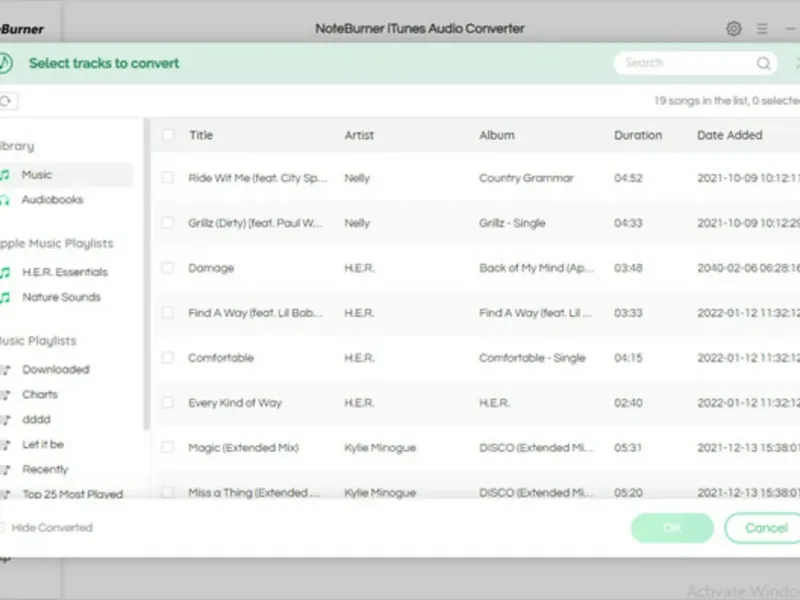Click the Grillz - Single album cell
This screenshot has width=800, height=600.
click(x=512, y=223)
